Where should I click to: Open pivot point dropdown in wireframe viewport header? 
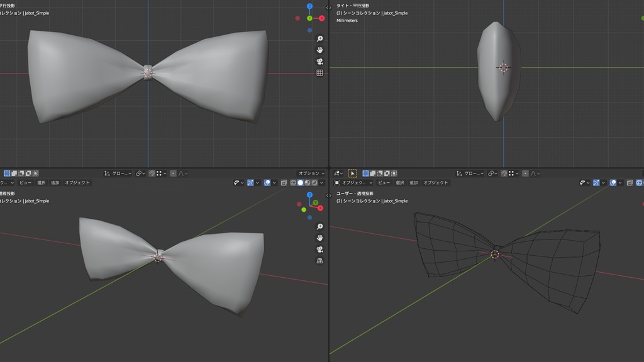click(x=494, y=173)
